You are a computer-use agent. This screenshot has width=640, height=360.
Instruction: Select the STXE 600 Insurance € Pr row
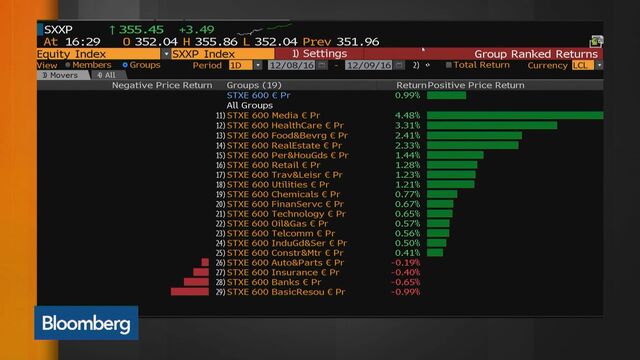tap(282, 273)
